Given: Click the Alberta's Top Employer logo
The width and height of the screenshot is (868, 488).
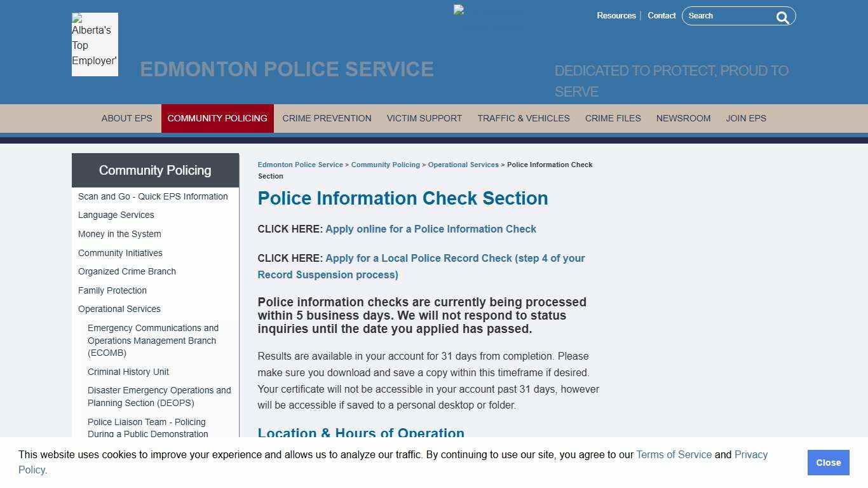Looking at the screenshot, I should (94, 44).
